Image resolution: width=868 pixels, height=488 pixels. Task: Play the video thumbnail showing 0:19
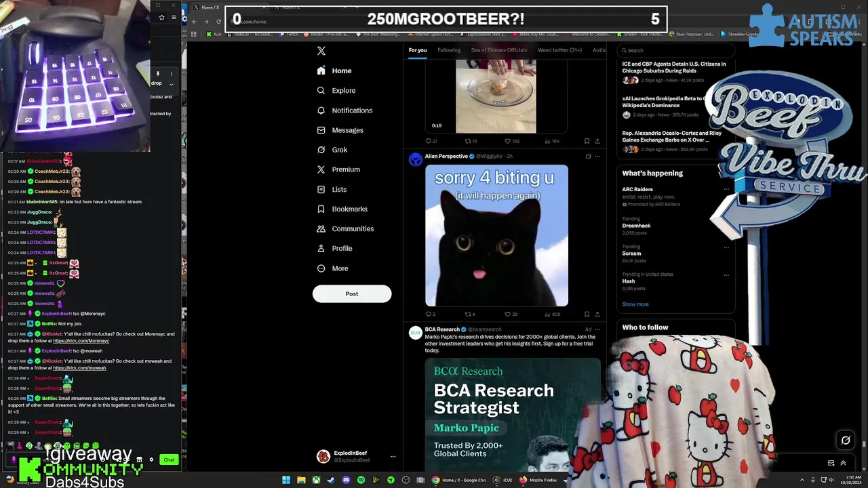coord(496,96)
